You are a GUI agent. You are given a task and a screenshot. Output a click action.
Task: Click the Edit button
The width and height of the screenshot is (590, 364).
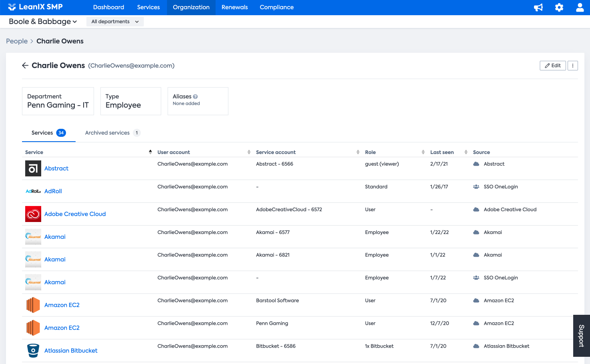coord(553,66)
